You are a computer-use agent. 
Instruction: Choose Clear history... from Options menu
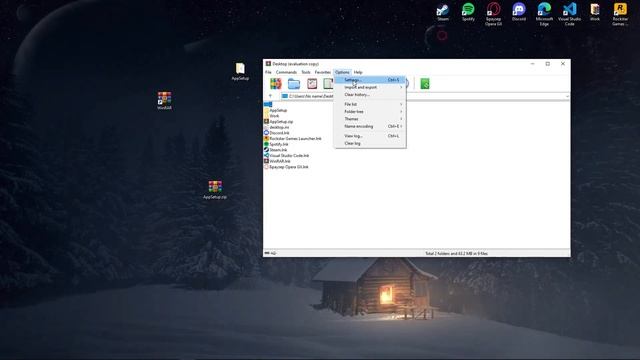pyautogui.click(x=370, y=95)
